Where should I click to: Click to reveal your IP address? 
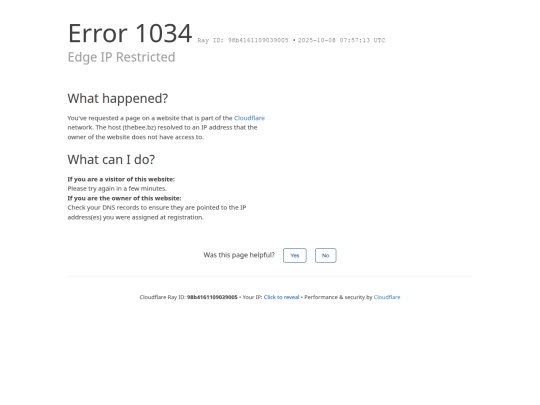click(281, 297)
